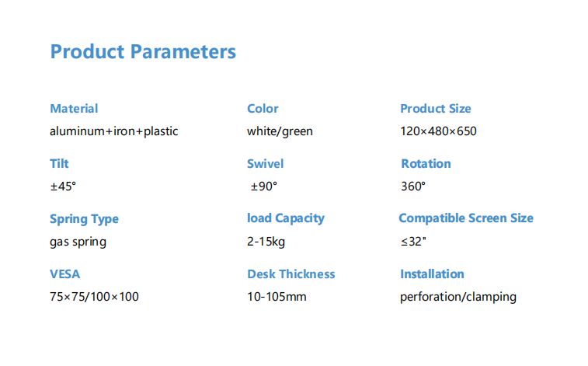
Task: Select the Rotation label
Action: click(426, 163)
